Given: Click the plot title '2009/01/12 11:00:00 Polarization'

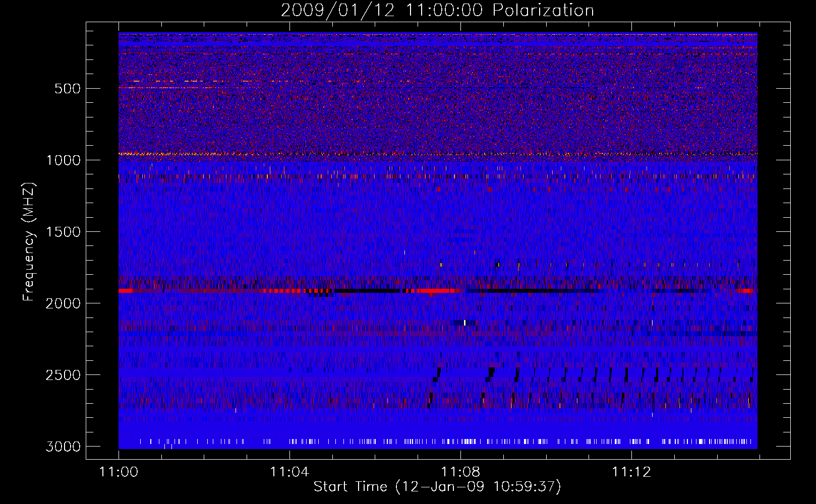Looking at the screenshot, I should point(437,11).
